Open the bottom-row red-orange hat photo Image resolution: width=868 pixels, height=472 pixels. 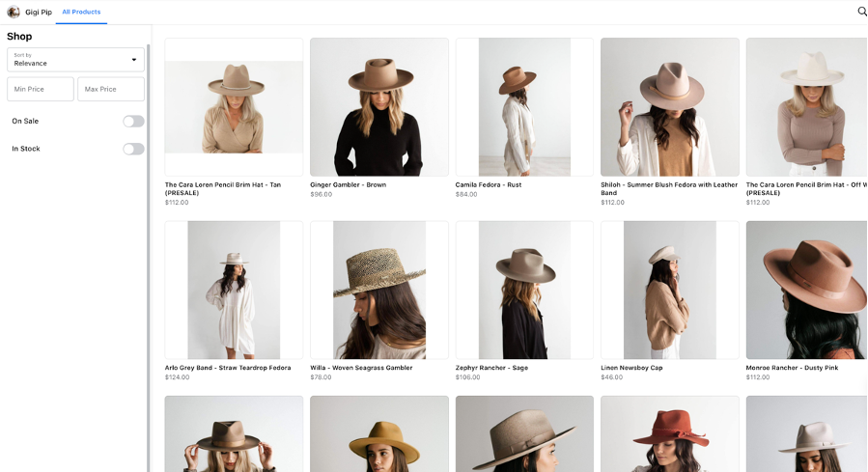(670, 433)
